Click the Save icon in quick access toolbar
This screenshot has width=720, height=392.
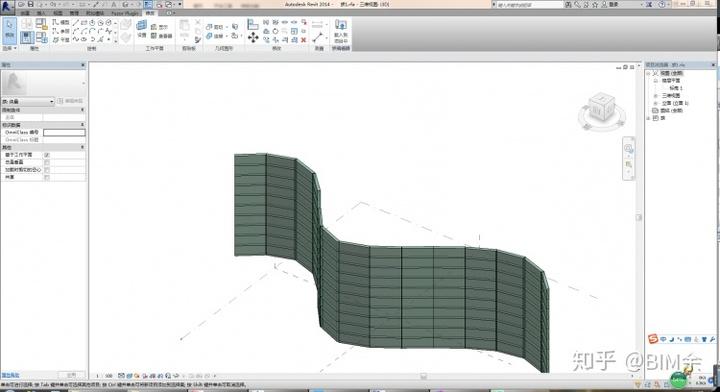[x=31, y=4]
